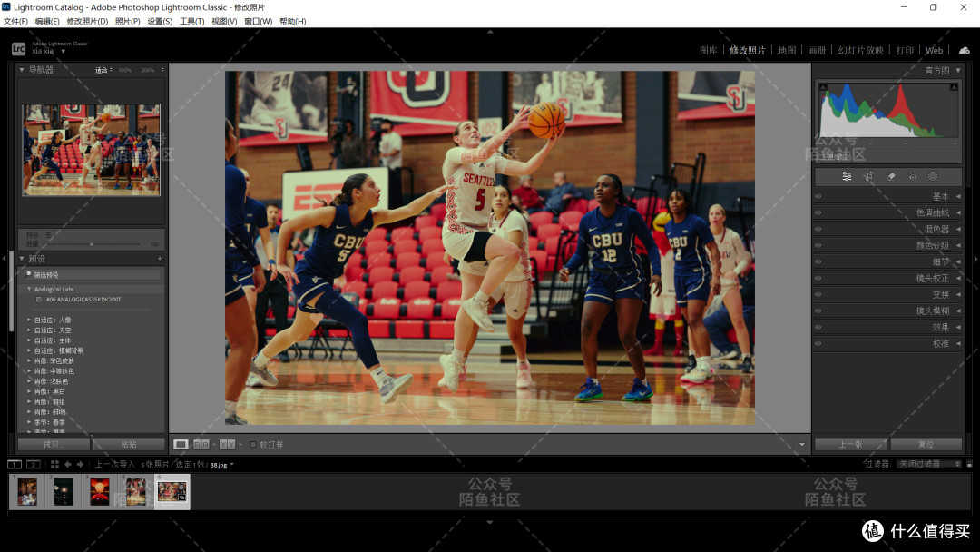Click histogram shadow clipping indicator triangle
This screenshot has width=980, height=552.
click(823, 87)
